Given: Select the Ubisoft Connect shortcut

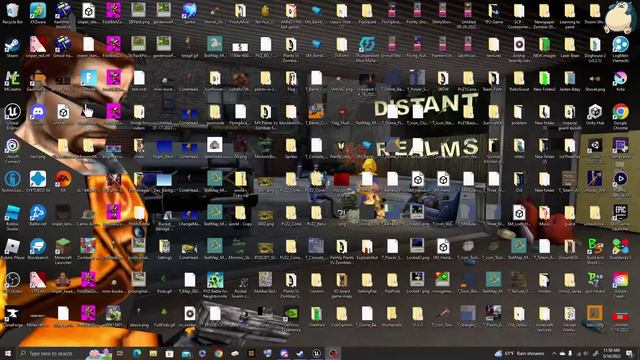Looking at the screenshot, I should 12,148.
